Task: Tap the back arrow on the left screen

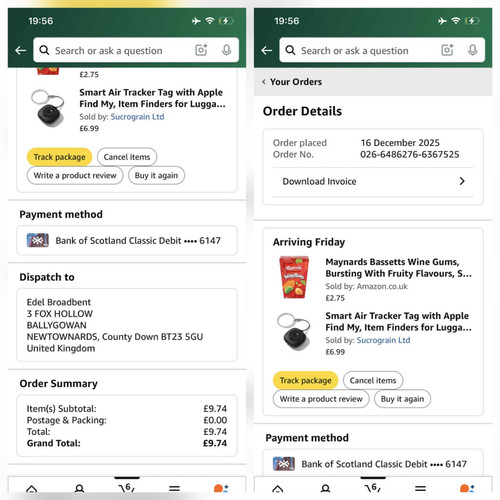Action: (21, 51)
